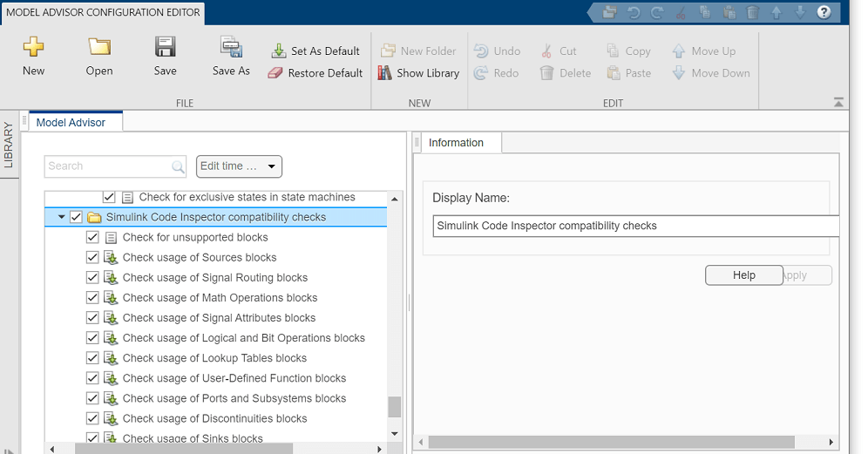Click Delete with the trash icon

click(x=566, y=73)
